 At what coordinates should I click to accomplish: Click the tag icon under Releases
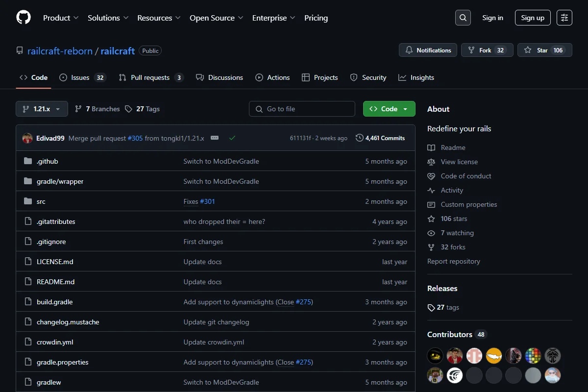(x=431, y=308)
